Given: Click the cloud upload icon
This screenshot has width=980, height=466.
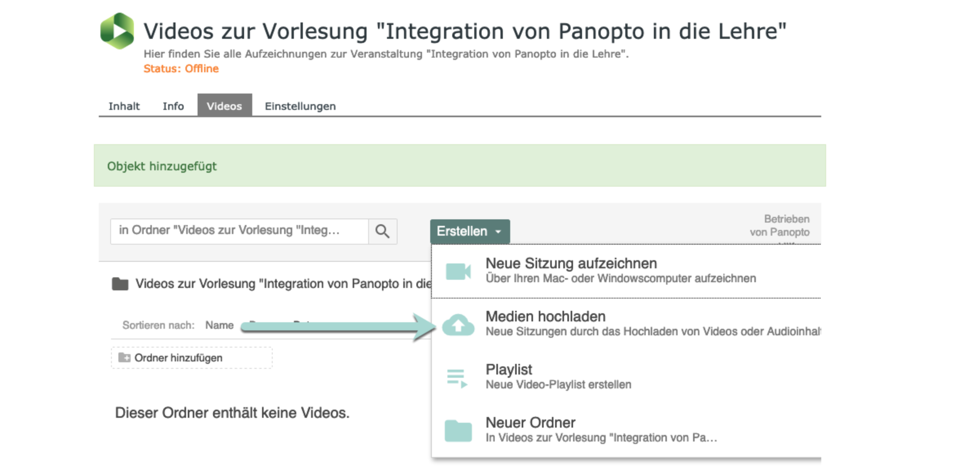Looking at the screenshot, I should tap(458, 324).
